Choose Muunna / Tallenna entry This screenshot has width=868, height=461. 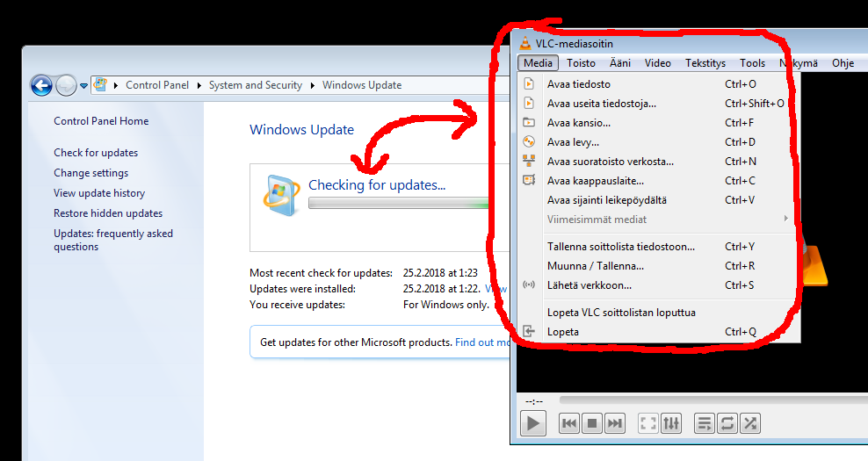click(659, 266)
